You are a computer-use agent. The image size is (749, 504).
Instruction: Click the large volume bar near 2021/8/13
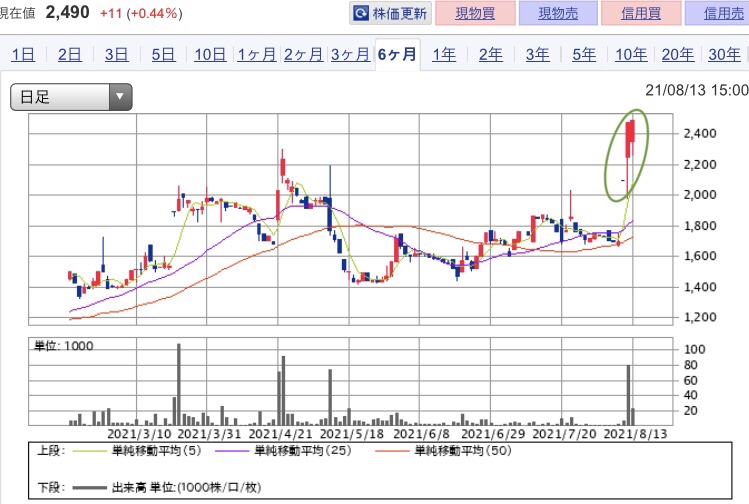click(629, 395)
